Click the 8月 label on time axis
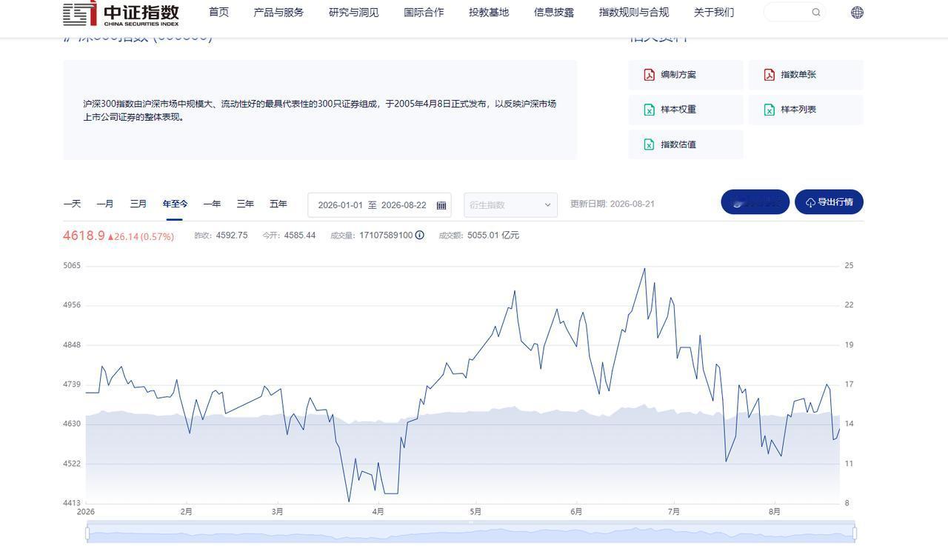948x560 pixels. click(775, 511)
